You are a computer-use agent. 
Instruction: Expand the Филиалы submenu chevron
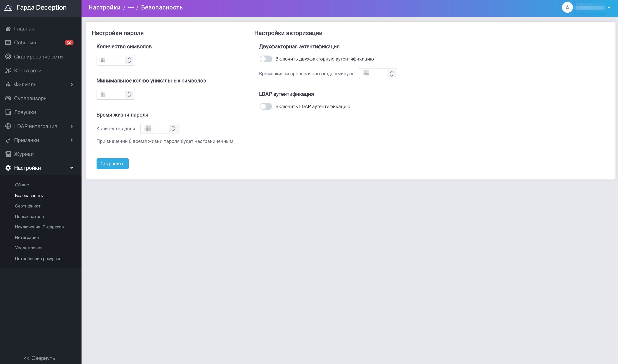72,85
